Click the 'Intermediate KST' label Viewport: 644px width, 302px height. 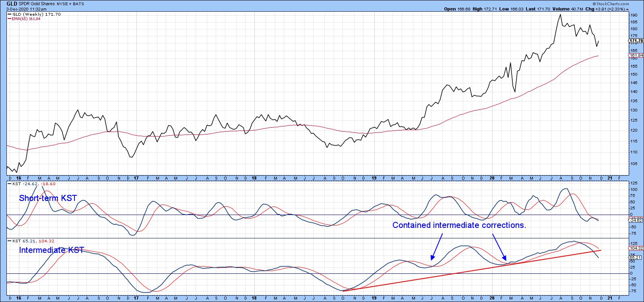click(x=52, y=250)
